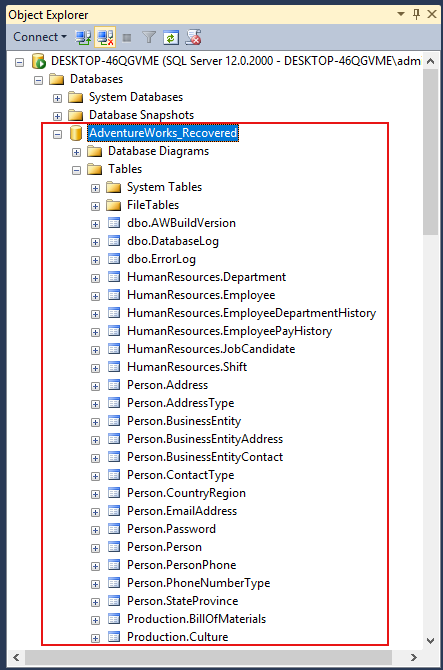Image resolution: width=443 pixels, height=670 pixels.
Task: Open the Connect dropdown menu
Action: (x=40, y=37)
